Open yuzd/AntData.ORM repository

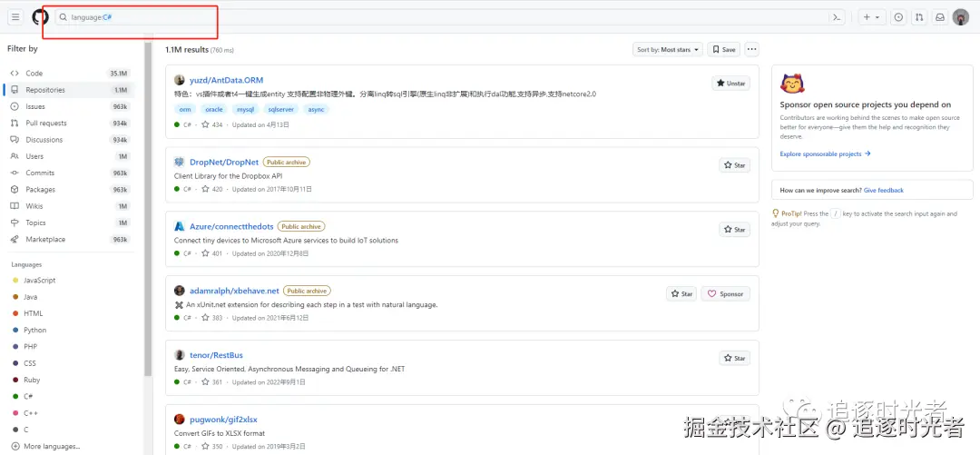[226, 80]
